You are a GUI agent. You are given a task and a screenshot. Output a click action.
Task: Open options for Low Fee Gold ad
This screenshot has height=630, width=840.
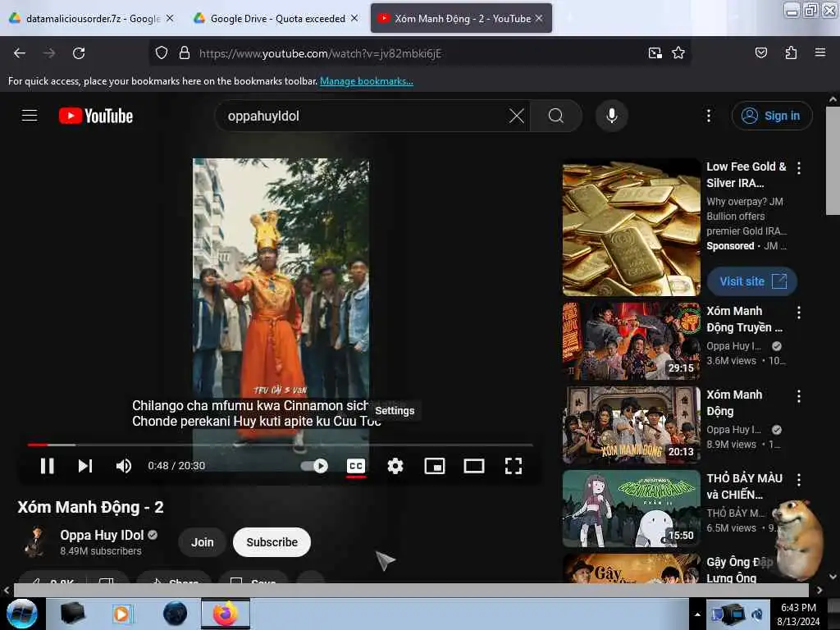pos(799,168)
